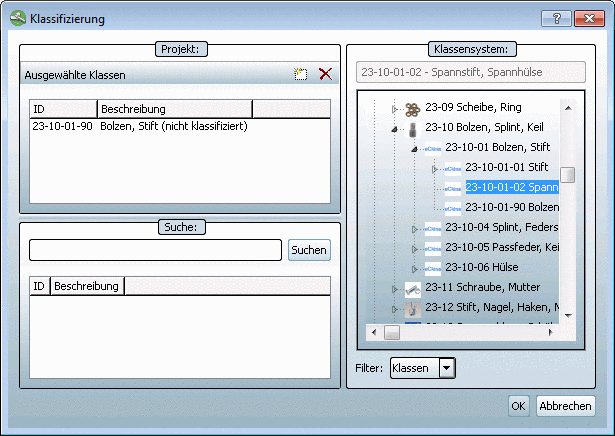
Task: Select tree item 23-12 Stift, Nagel, Haken
Action: tap(492, 307)
